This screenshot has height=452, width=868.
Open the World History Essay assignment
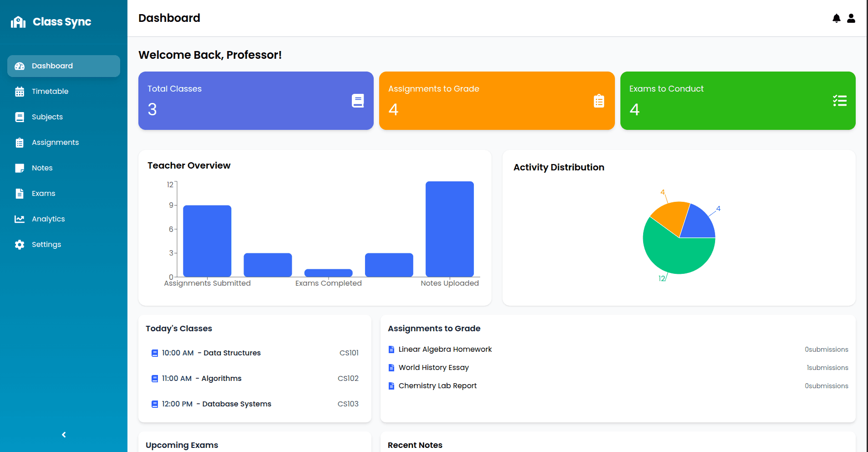coord(433,368)
